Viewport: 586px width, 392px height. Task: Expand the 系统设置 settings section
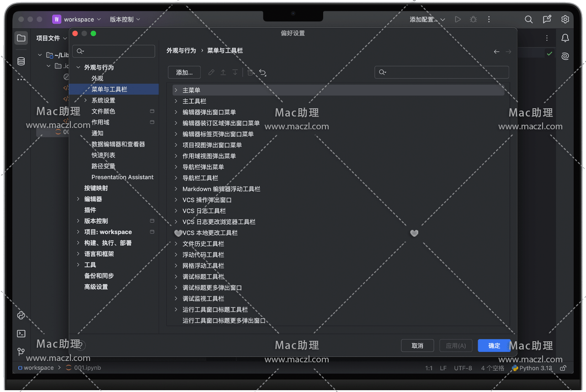[85, 100]
